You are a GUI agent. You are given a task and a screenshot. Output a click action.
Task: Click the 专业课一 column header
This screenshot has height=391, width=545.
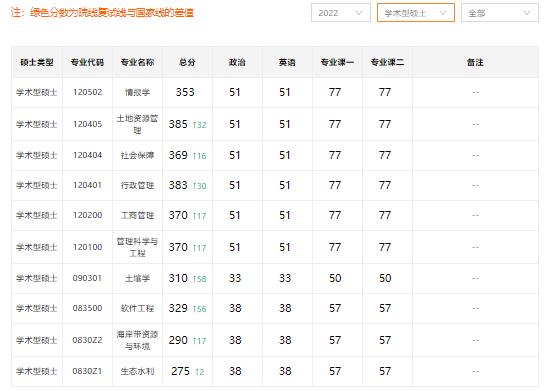click(x=337, y=63)
